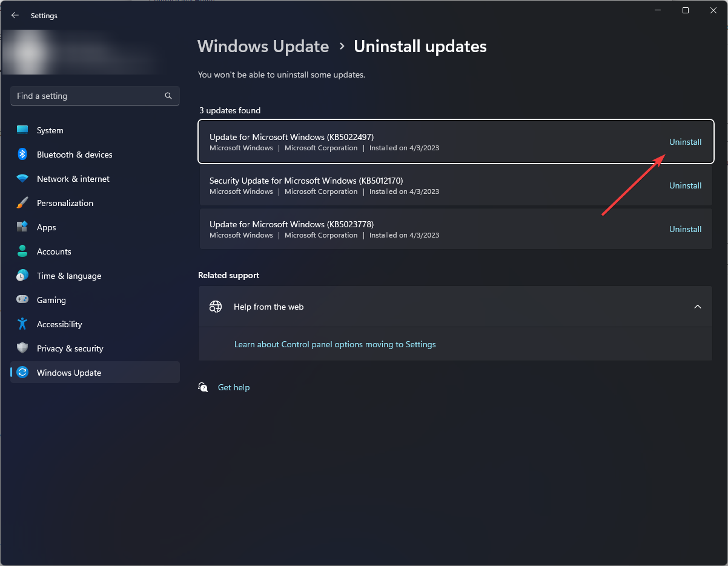Open Learn about Control panel options link
Screen dimensions: 728x566
[x=335, y=344]
